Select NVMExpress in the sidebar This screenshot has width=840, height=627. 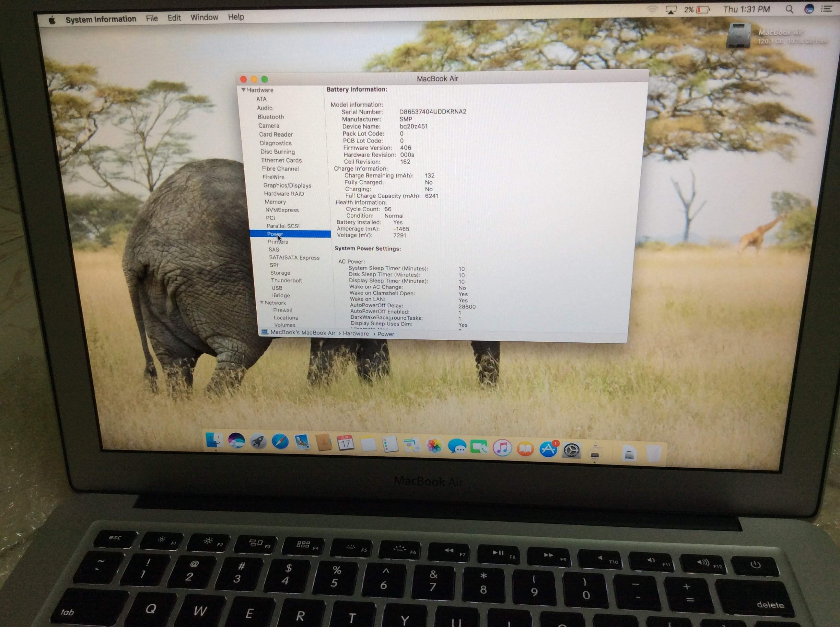pos(282,210)
